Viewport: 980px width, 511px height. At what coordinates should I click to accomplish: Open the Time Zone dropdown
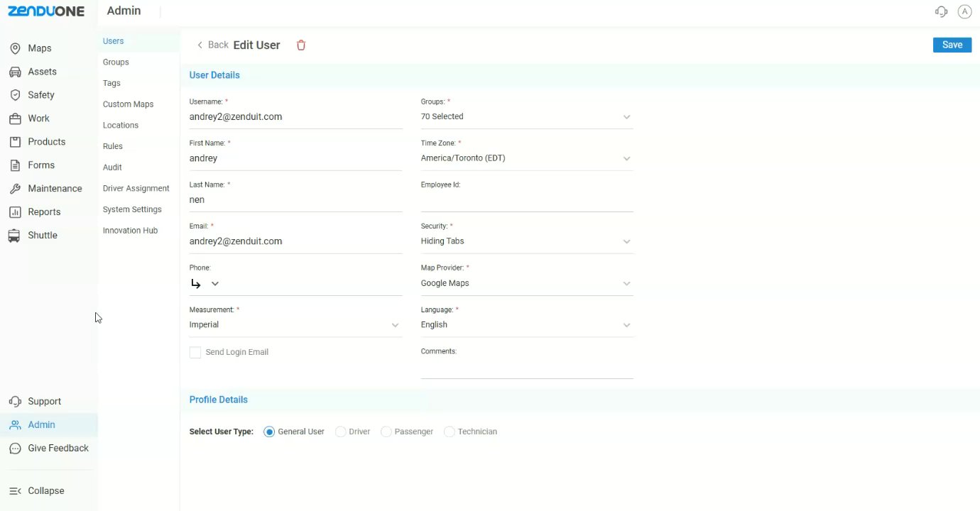pos(626,158)
